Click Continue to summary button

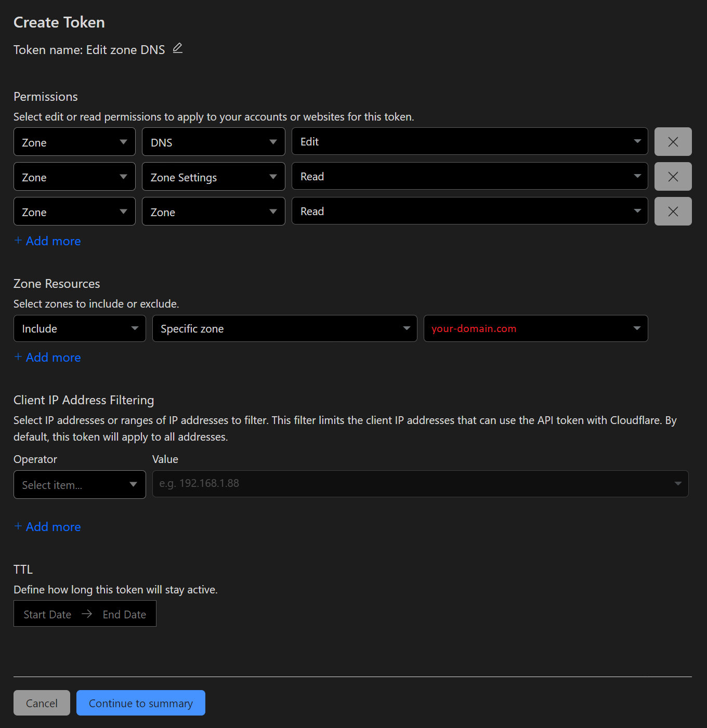pos(140,703)
